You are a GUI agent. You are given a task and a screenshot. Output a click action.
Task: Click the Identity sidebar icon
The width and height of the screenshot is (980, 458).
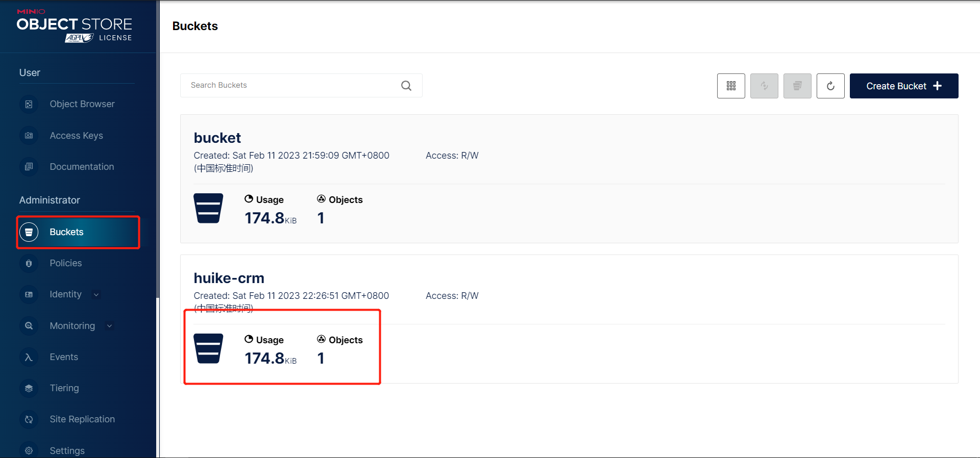pyautogui.click(x=29, y=294)
